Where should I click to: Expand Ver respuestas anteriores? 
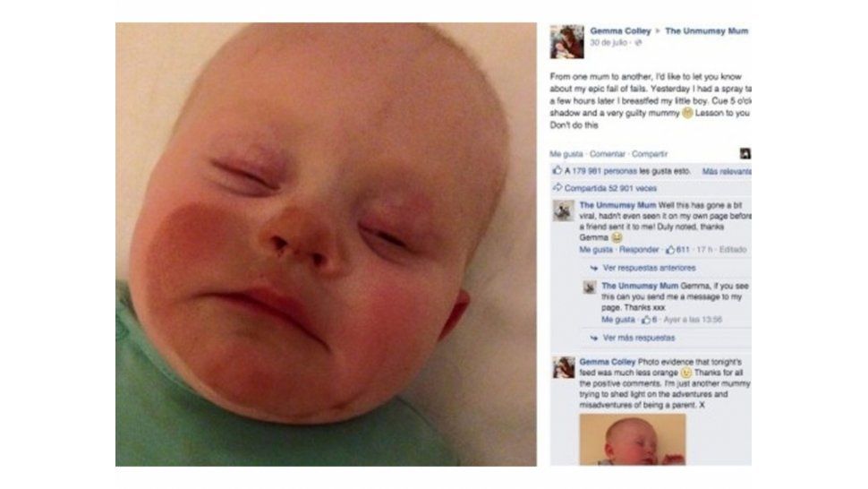pyautogui.click(x=649, y=268)
